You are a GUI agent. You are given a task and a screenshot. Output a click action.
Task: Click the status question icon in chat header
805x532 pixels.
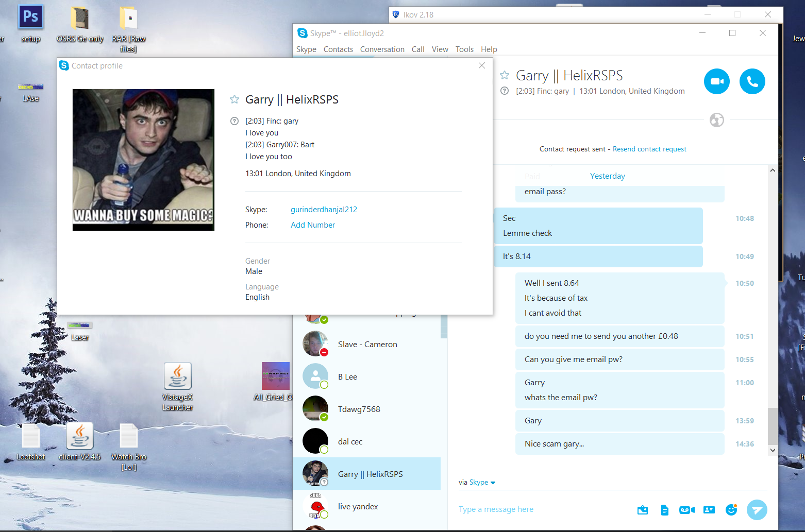[x=505, y=91]
